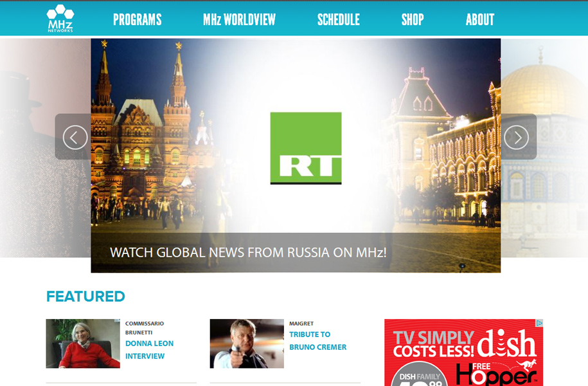Click the Donna Leon interview thumbnail
The height and width of the screenshot is (386, 588).
[83, 344]
